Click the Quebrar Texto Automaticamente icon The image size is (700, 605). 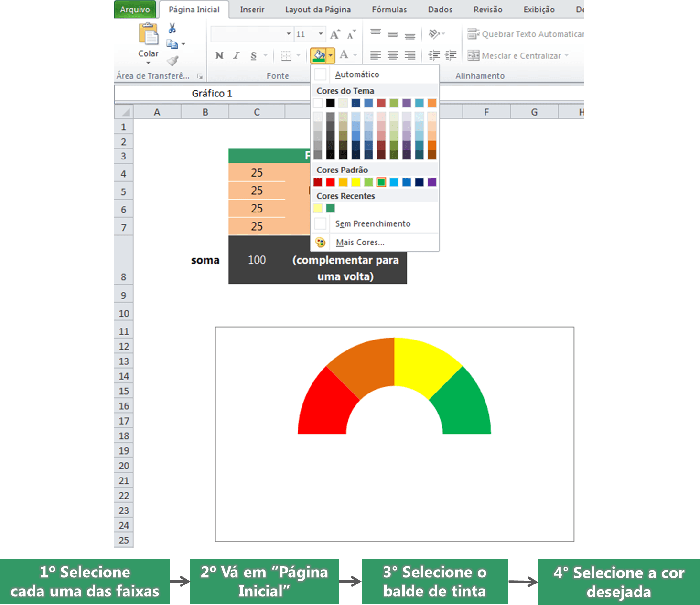tap(473, 34)
